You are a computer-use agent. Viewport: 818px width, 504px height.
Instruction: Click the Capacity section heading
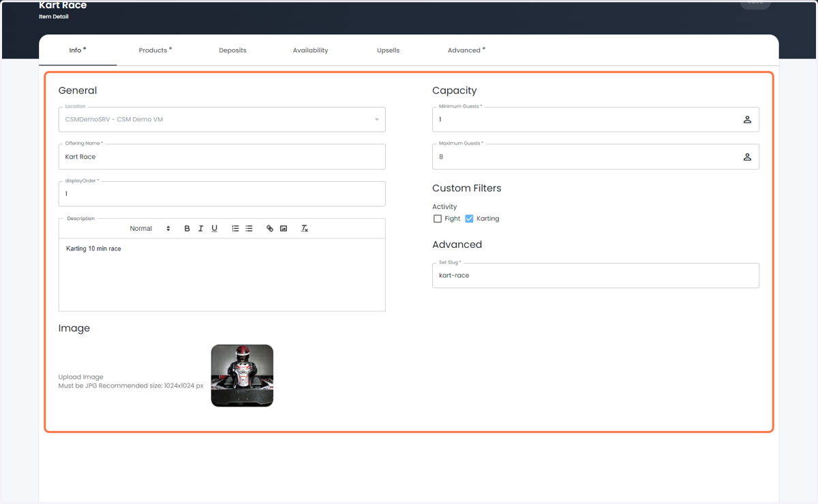click(455, 91)
